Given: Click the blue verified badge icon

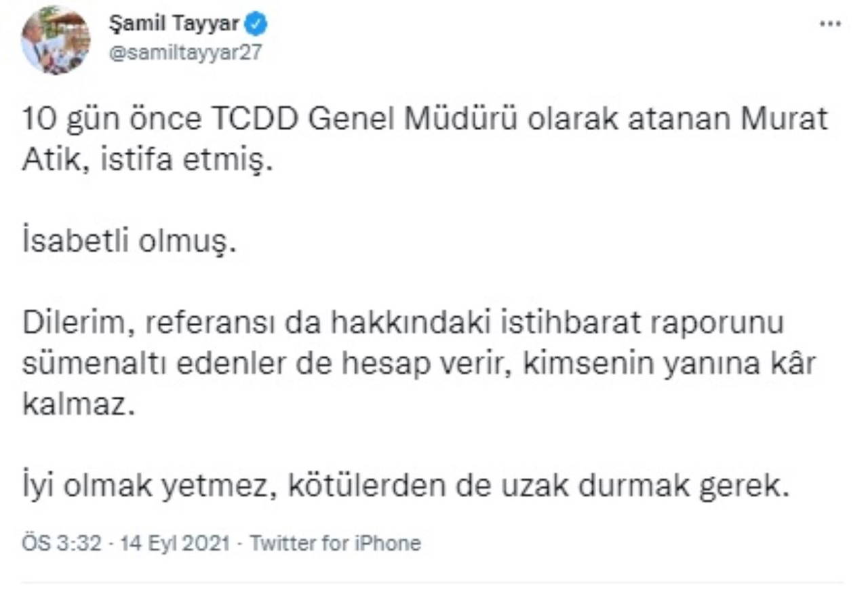Looking at the screenshot, I should click(256, 25).
